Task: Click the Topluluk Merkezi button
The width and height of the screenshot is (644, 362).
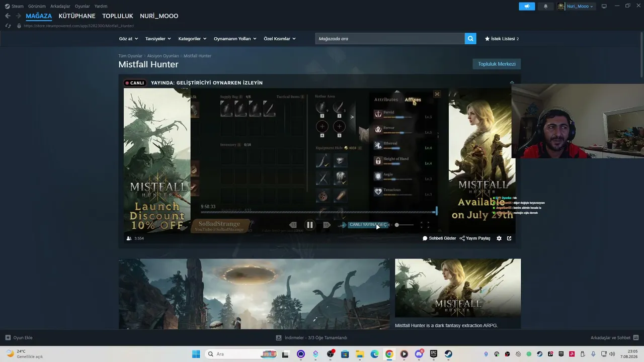Action: (x=497, y=64)
